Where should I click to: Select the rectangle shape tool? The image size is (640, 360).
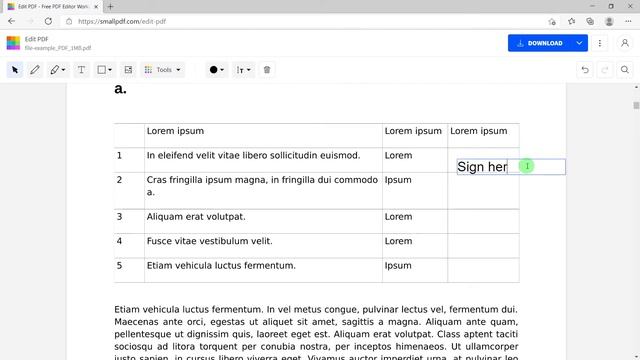101,70
